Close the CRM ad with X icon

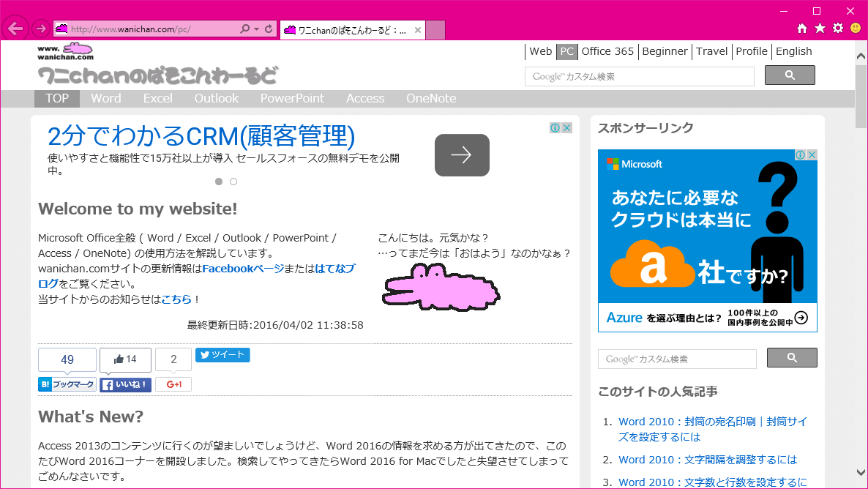(567, 128)
